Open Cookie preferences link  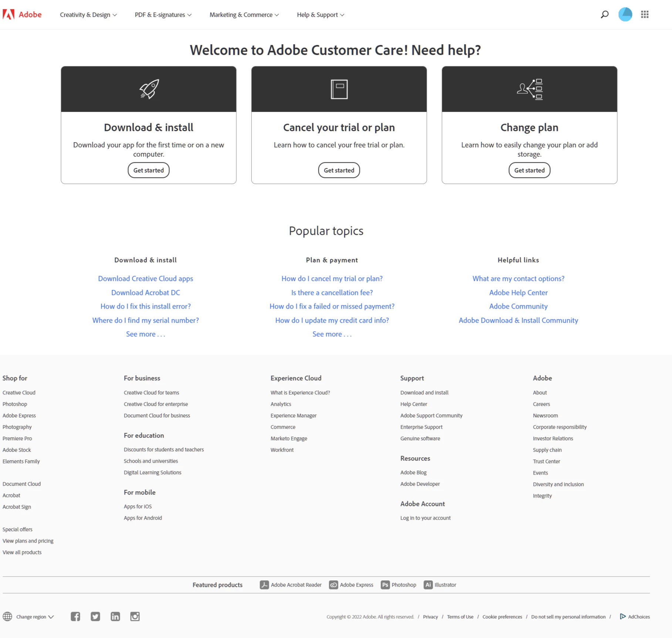(502, 617)
